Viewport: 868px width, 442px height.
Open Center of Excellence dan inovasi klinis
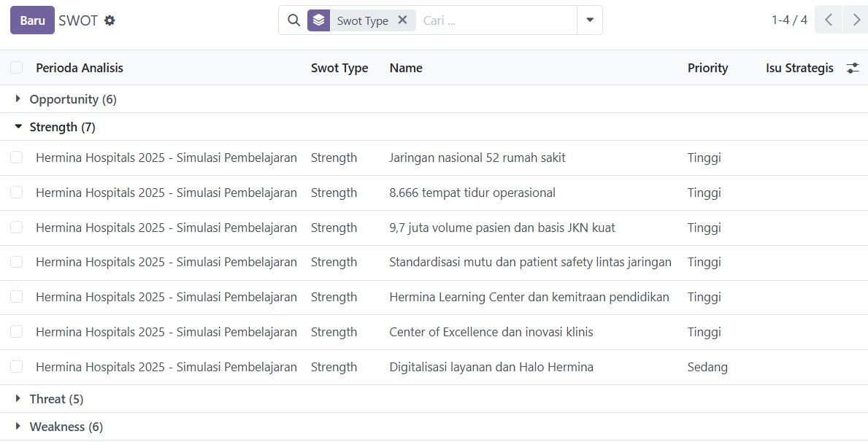tap(491, 332)
